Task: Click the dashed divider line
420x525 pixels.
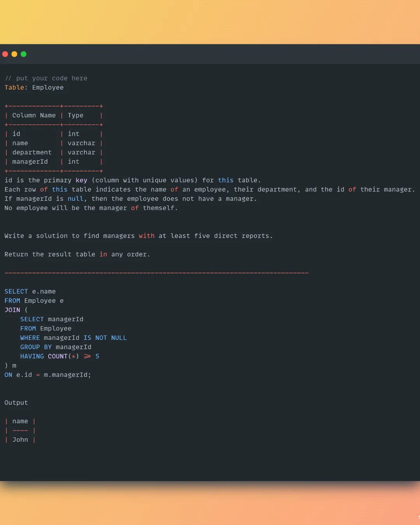Action: tap(156, 273)
